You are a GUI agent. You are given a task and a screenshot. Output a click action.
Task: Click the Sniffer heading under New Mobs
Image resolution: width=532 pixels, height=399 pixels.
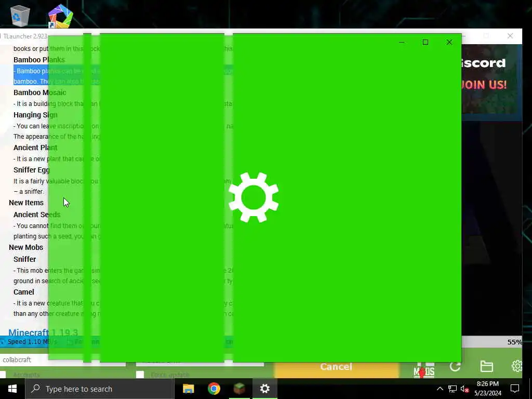click(x=24, y=259)
